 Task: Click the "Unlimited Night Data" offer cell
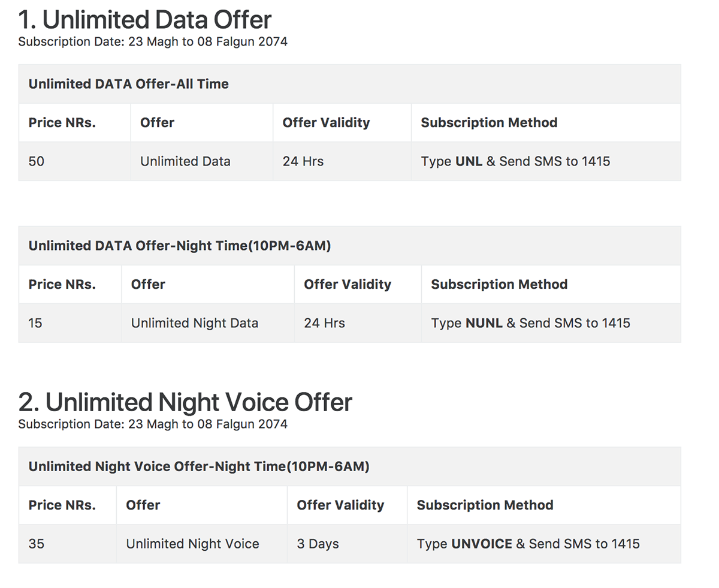pyautogui.click(x=208, y=323)
